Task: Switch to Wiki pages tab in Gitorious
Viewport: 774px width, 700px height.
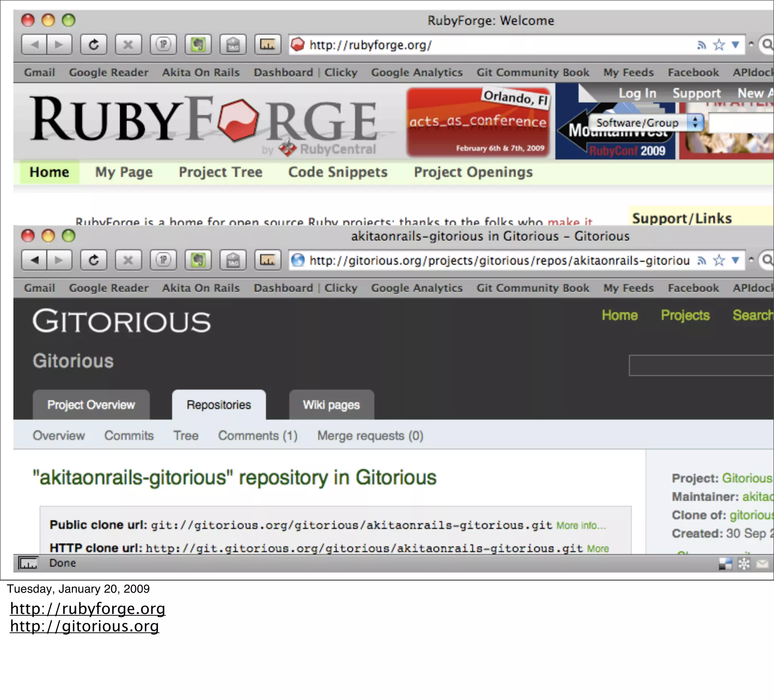Action: tap(331, 405)
